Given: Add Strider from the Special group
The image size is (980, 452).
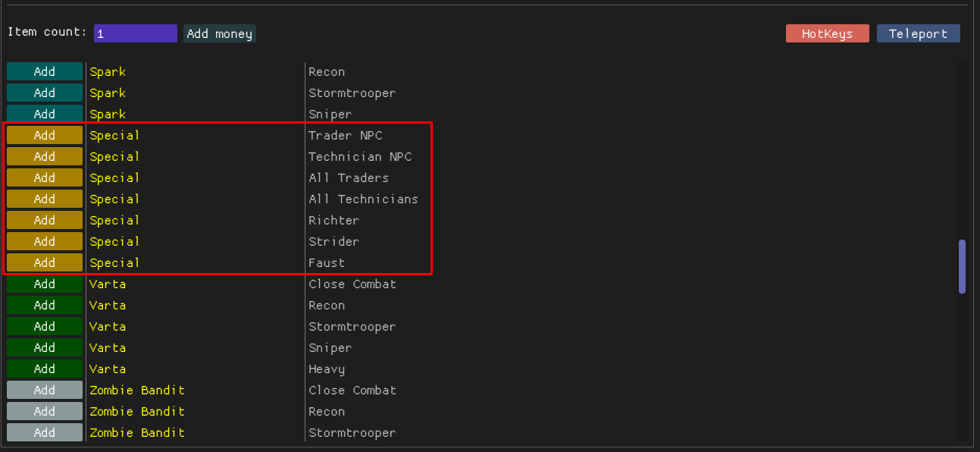Looking at the screenshot, I should coord(45,242).
